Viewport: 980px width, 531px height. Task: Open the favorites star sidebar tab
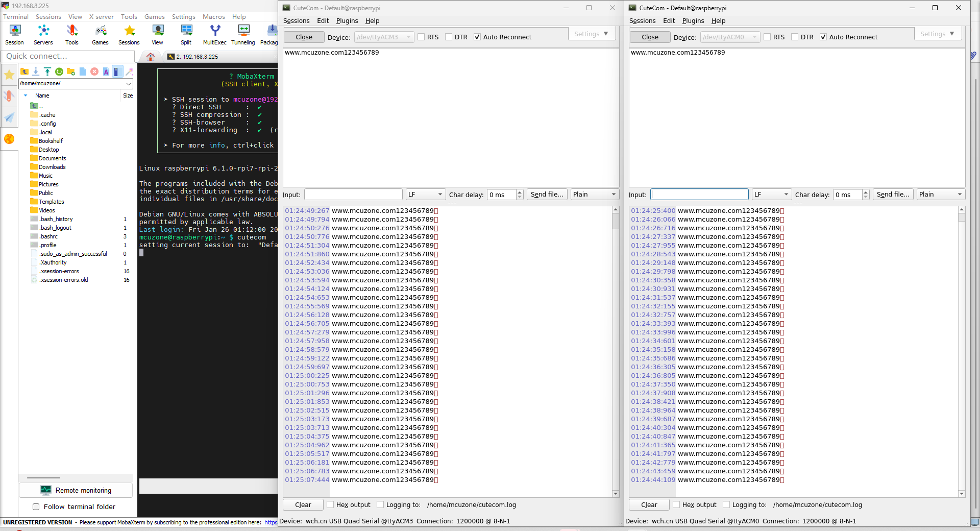(x=9, y=76)
